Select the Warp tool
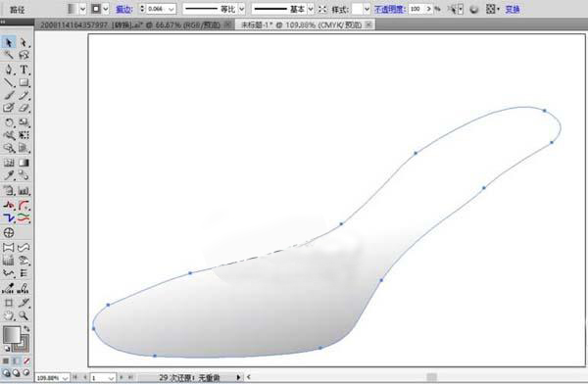Image resolution: width=588 pixels, height=384 pixels. click(9, 135)
